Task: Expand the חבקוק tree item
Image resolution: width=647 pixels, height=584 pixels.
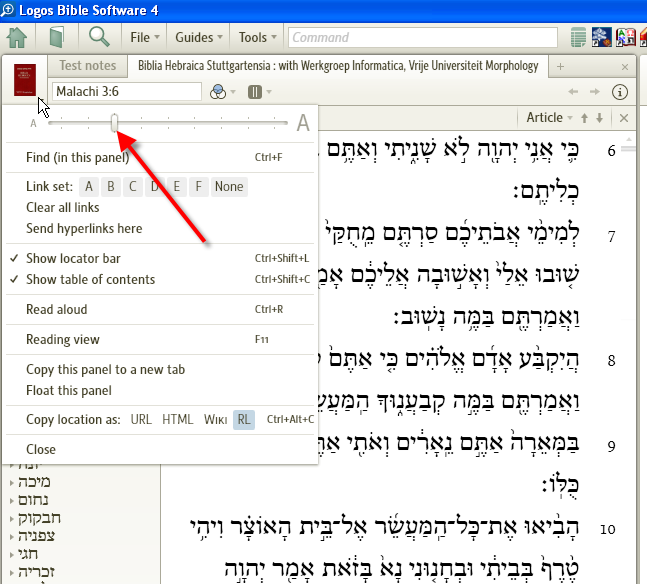Action: tap(12, 518)
